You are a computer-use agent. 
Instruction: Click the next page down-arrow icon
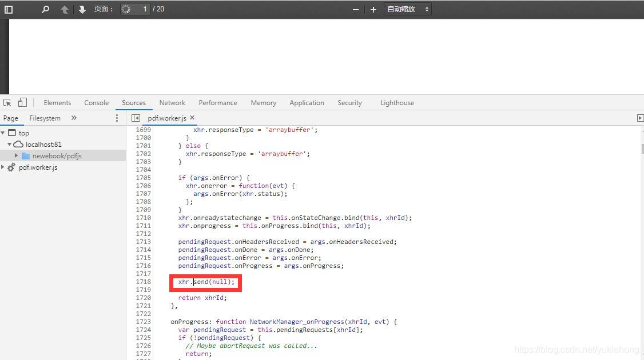82,9
